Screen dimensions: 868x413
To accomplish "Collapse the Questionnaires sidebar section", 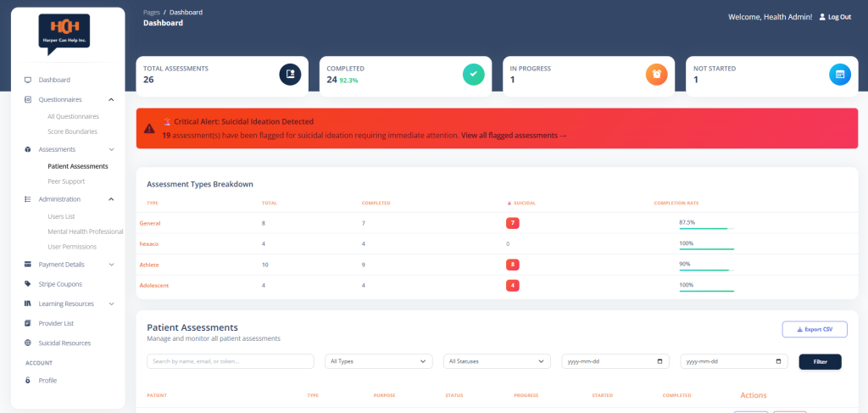I will [111, 100].
